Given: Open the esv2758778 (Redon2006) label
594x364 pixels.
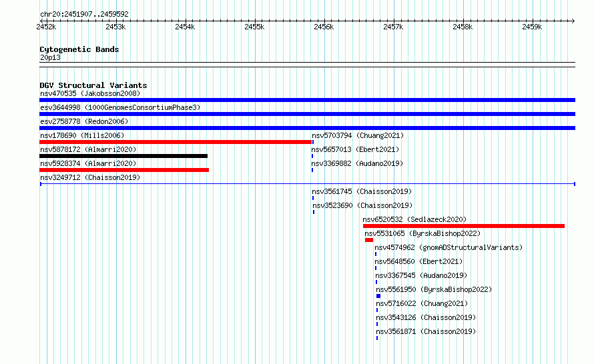Looking at the screenshot, I should coord(84,121).
